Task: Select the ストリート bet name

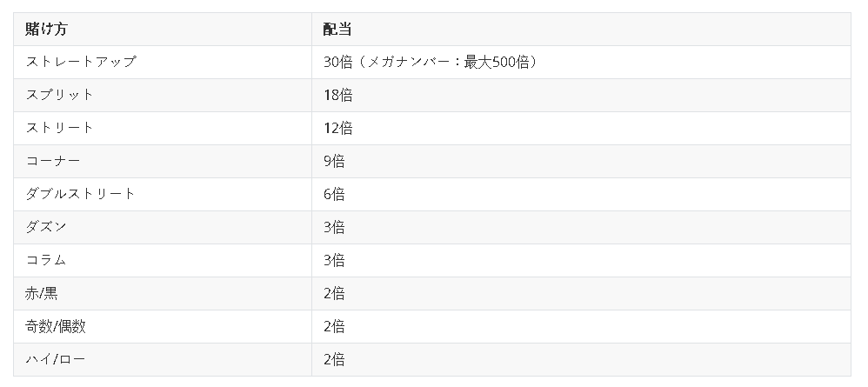Action: (x=60, y=128)
